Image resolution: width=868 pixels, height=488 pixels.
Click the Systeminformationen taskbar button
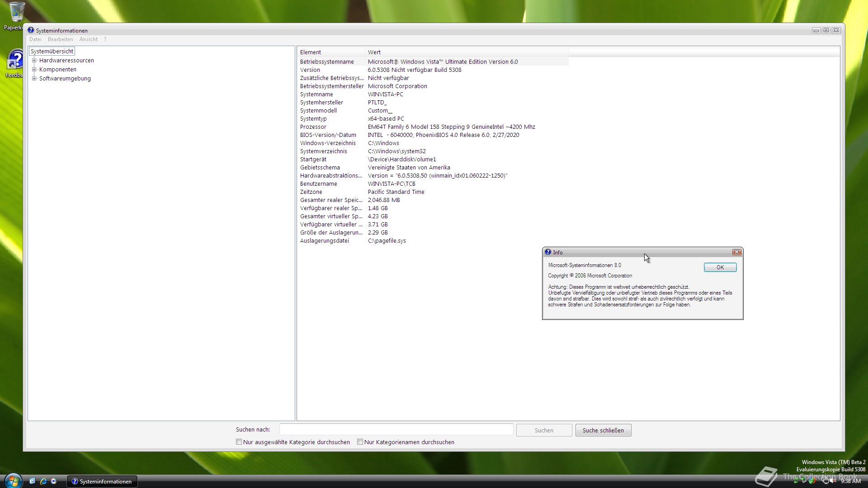point(102,481)
